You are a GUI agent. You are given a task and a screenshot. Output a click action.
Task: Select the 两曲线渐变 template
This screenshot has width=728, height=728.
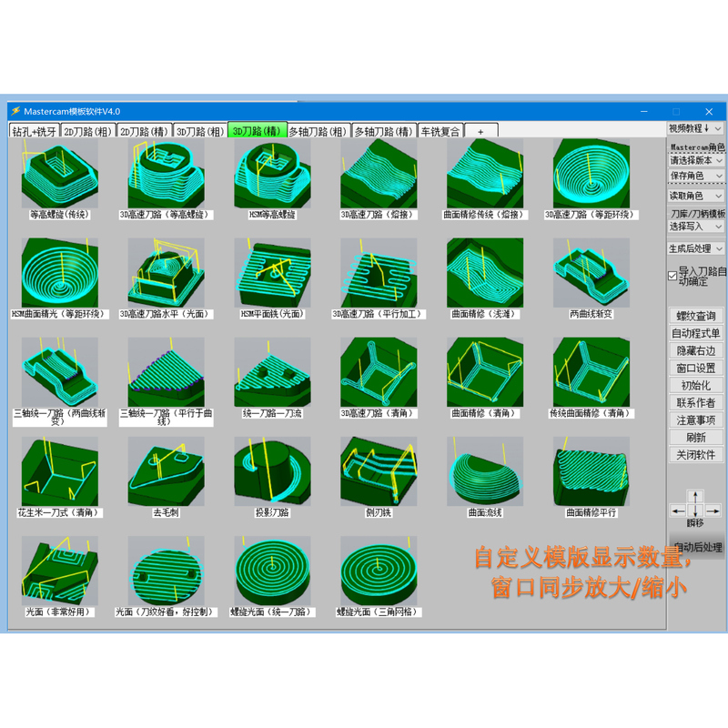591,273
